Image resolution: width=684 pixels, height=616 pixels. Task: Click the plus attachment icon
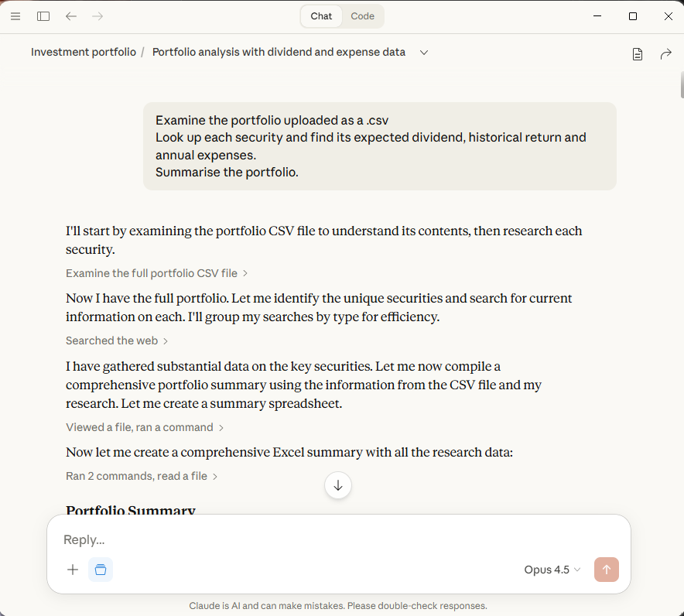pyautogui.click(x=73, y=570)
